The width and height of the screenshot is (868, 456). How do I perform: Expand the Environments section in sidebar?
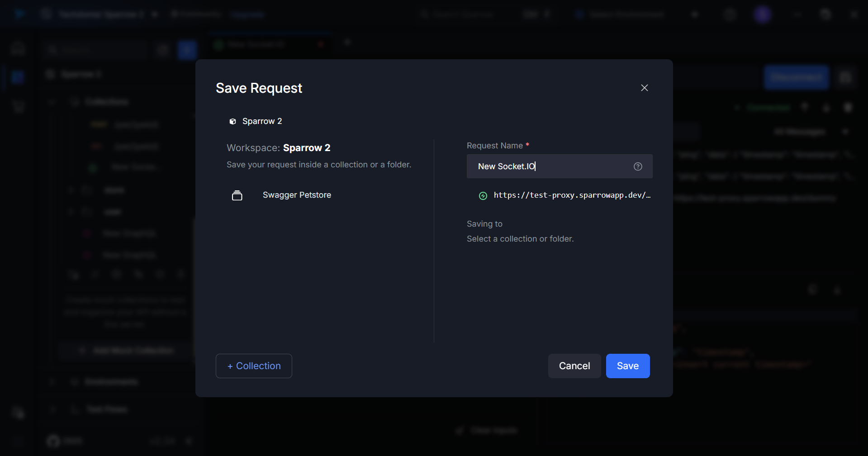click(111, 382)
